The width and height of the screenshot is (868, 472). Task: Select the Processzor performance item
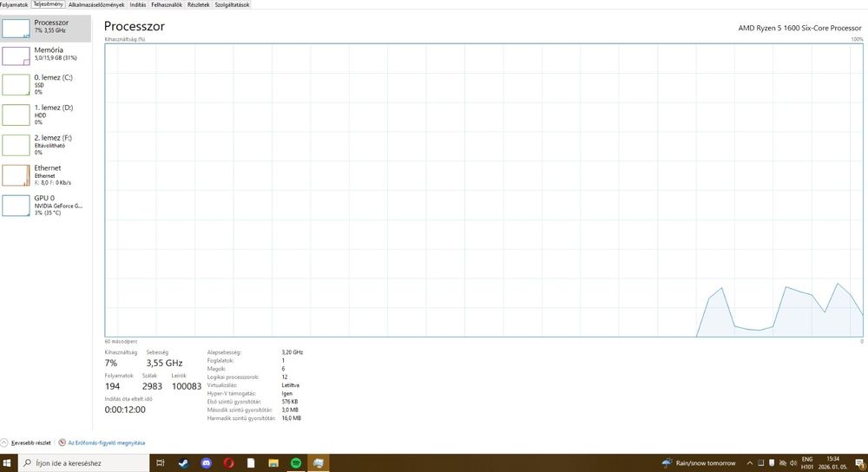[x=45, y=29]
